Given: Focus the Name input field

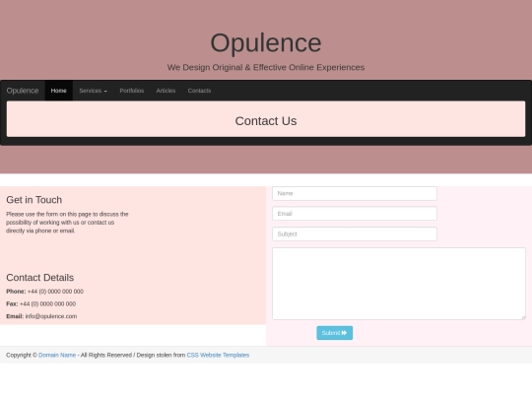Looking at the screenshot, I should [x=355, y=193].
